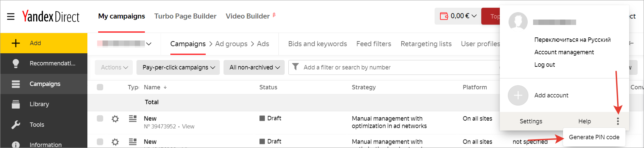Open the three-dots more options menu
This screenshot has height=148, width=644.
tap(618, 121)
